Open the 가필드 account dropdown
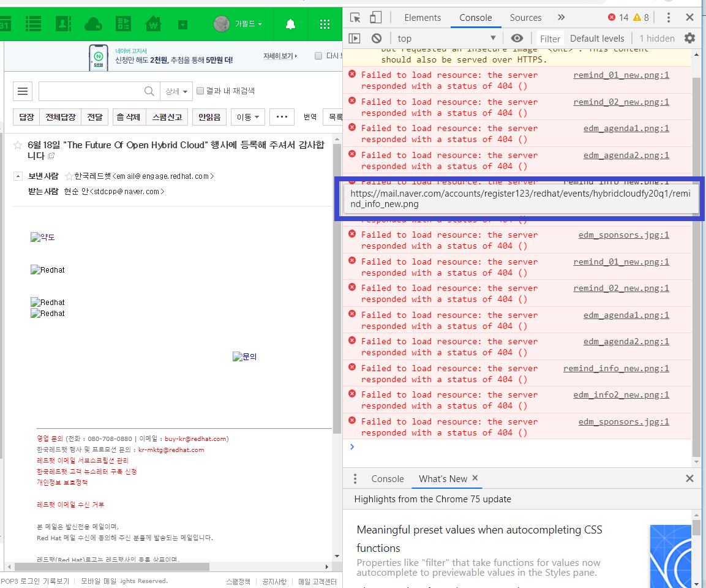Viewport: 706px width, 588px height. click(x=249, y=24)
